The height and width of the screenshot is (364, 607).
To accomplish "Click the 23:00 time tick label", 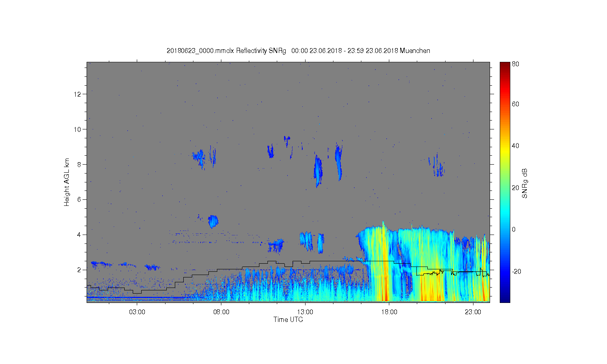I will point(473,312).
